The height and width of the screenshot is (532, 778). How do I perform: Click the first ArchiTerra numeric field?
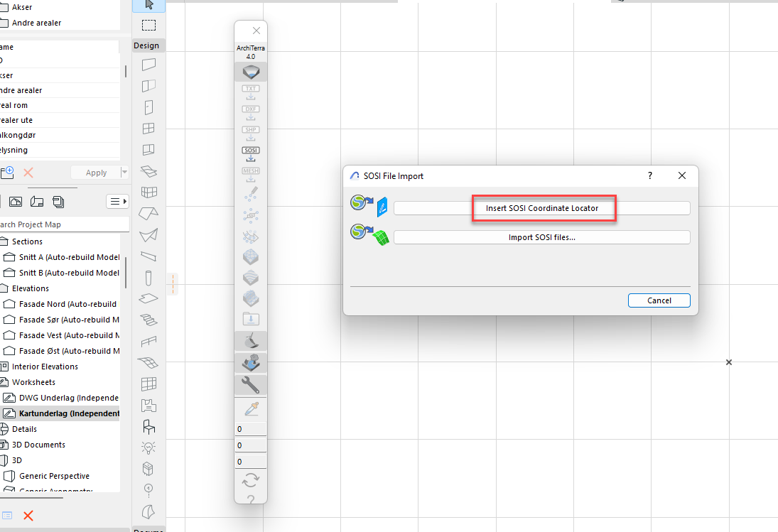(x=251, y=429)
